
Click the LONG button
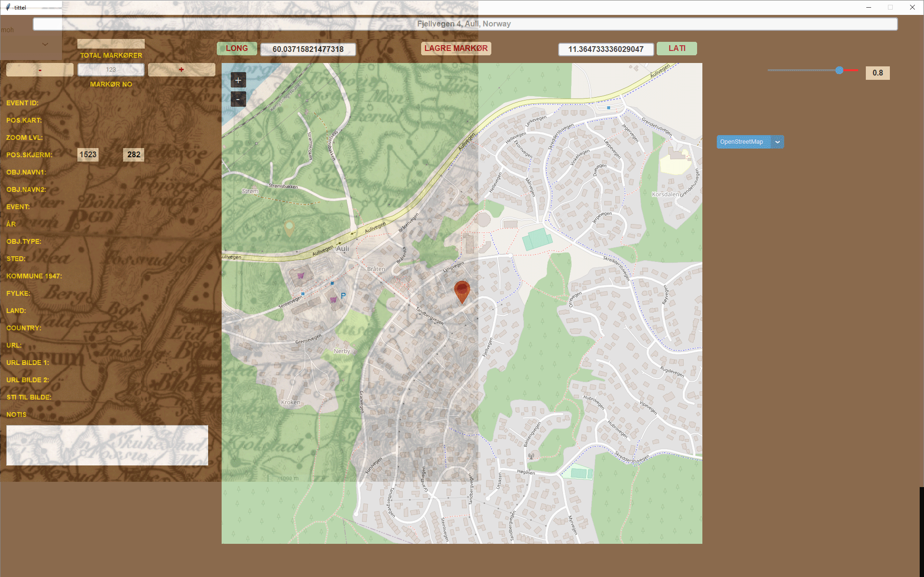[237, 49]
